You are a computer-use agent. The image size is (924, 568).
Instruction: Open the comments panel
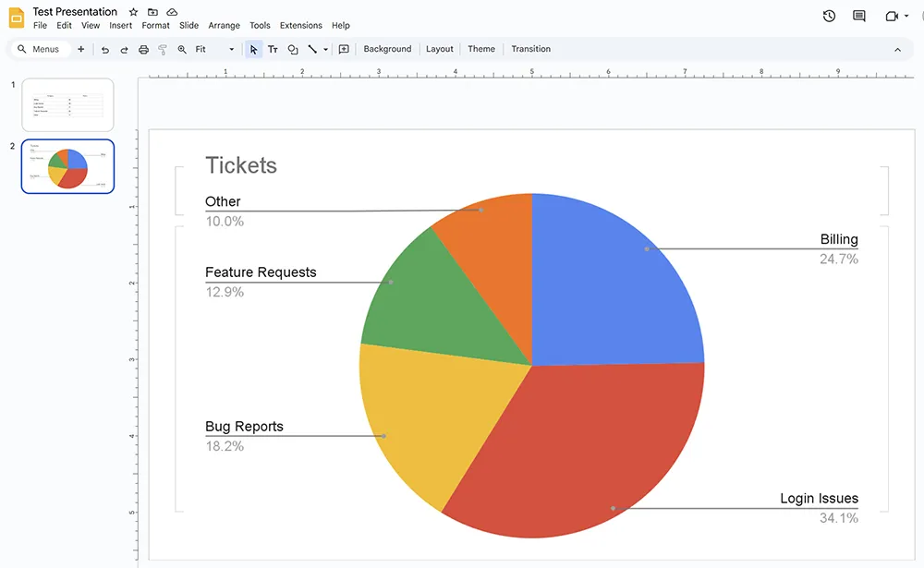click(x=858, y=16)
